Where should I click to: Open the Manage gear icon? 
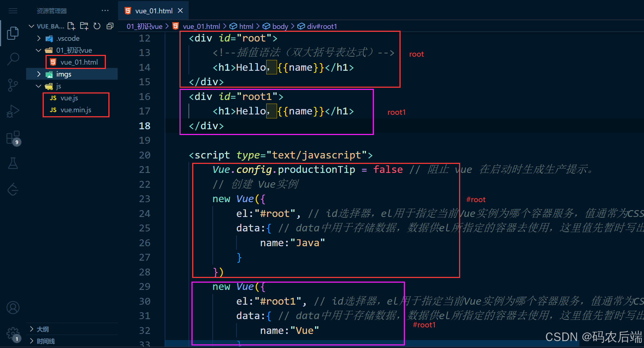13,334
